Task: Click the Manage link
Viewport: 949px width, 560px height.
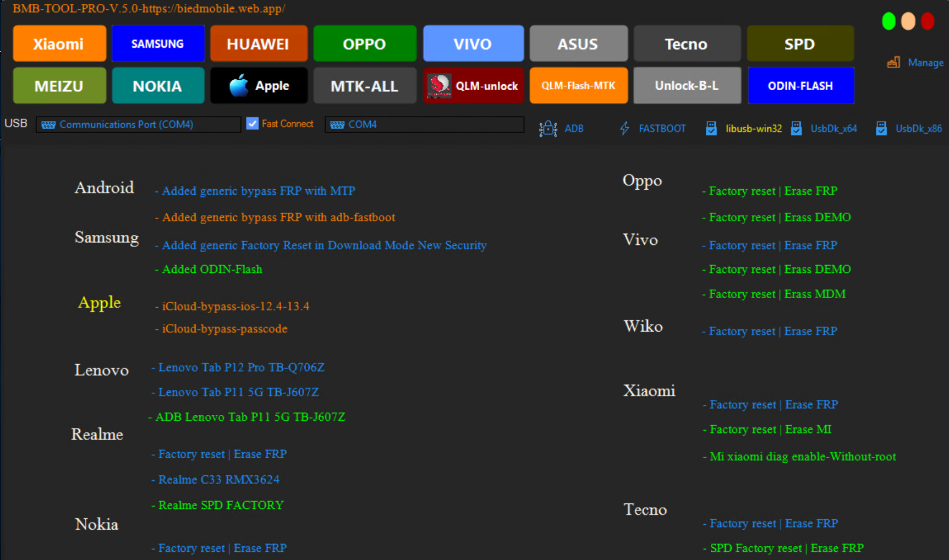Action: click(925, 63)
